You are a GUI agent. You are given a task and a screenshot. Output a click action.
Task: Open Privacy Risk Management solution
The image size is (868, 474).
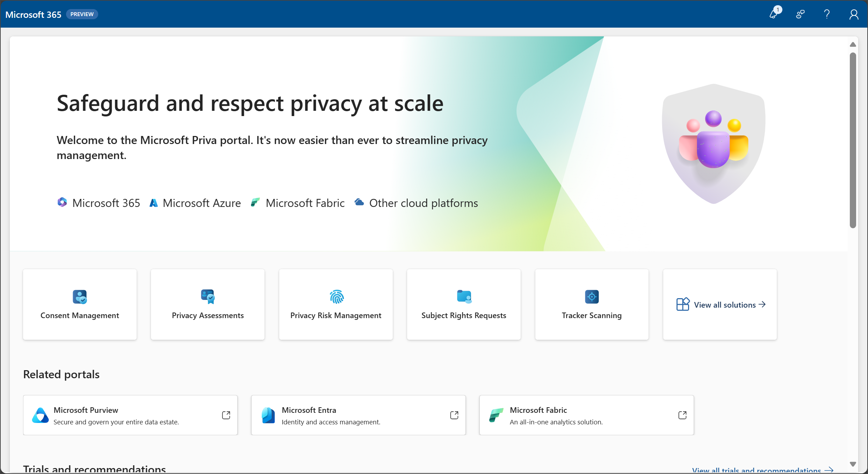(336, 304)
